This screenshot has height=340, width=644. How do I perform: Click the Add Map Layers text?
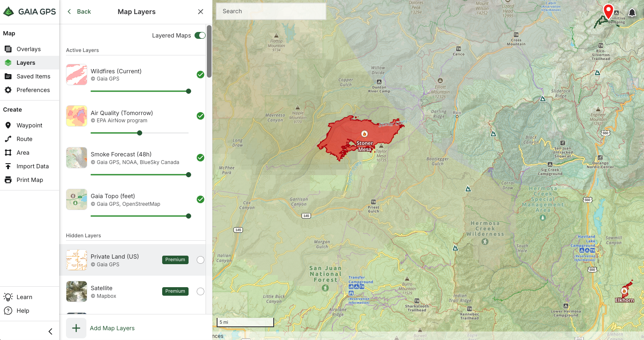(112, 328)
